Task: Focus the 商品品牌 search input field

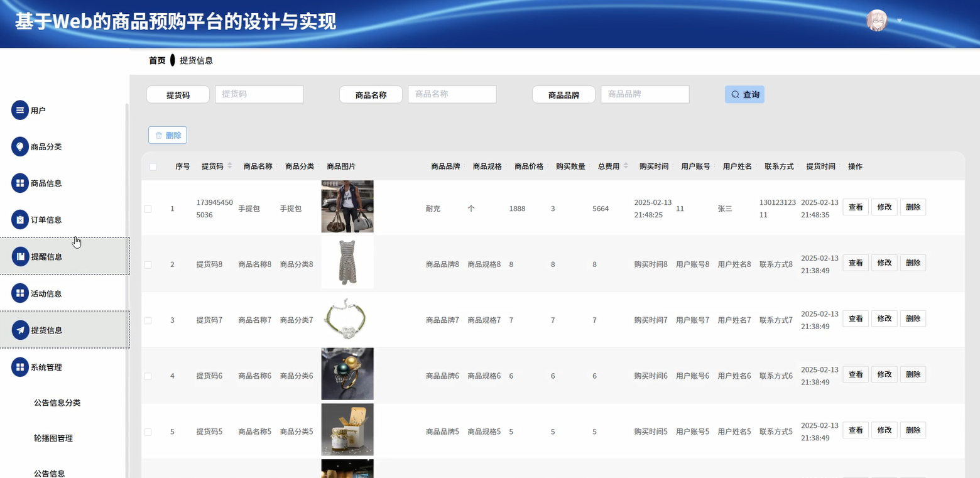Action: (x=645, y=94)
